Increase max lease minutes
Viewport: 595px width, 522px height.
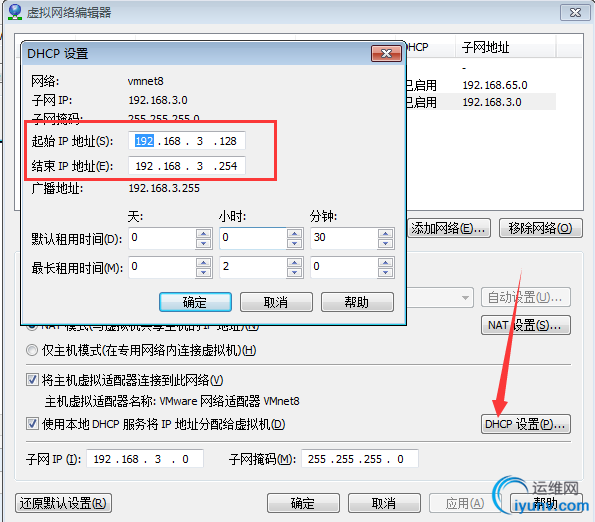(x=386, y=263)
